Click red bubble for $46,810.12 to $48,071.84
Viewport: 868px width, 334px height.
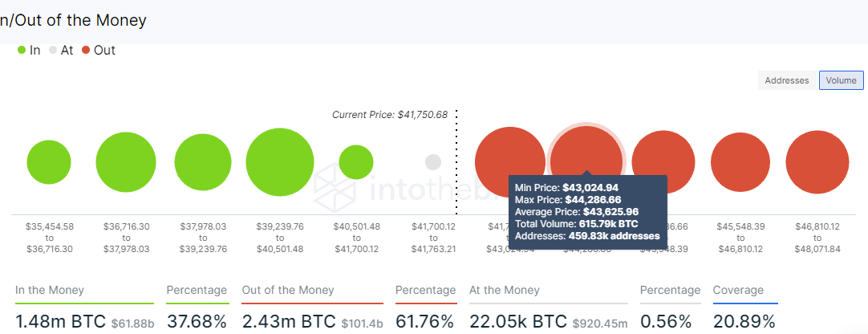[817, 162]
